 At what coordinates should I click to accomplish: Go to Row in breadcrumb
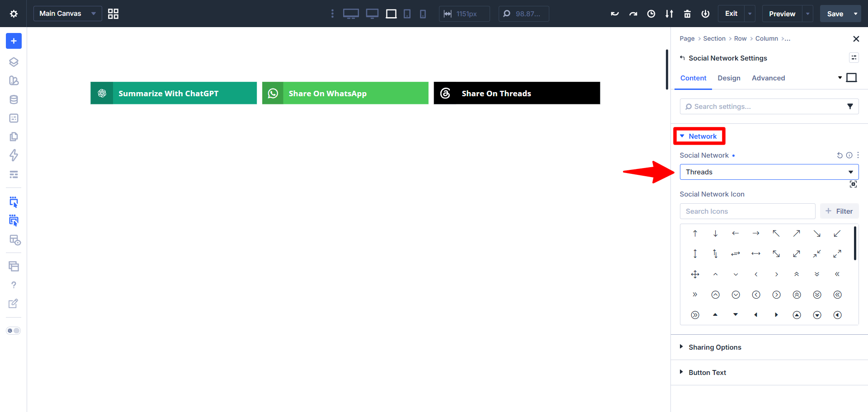click(x=740, y=39)
